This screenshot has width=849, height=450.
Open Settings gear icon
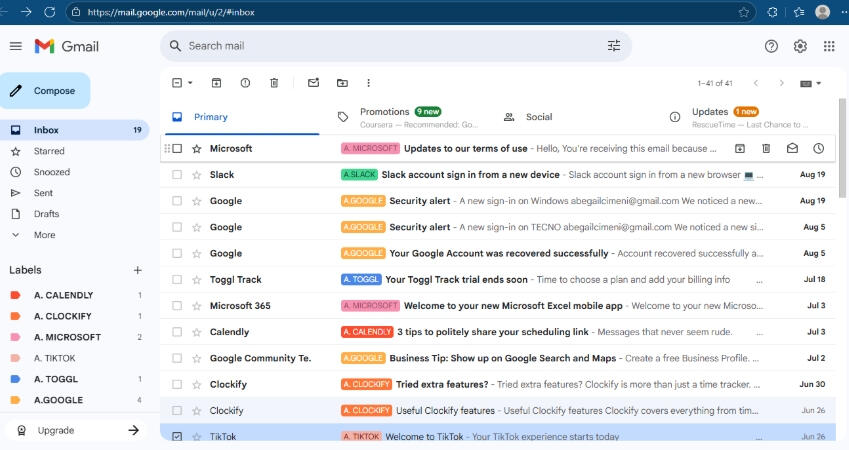click(800, 46)
